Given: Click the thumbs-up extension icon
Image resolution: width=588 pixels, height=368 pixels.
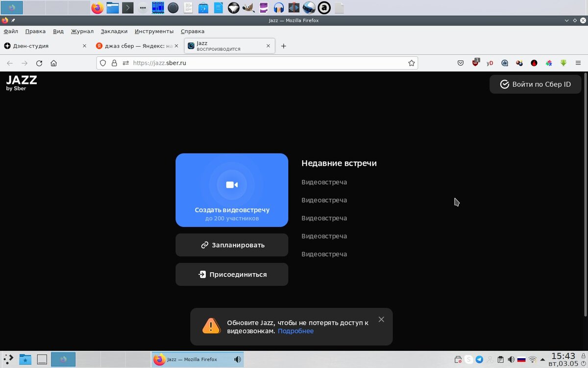Looking at the screenshot, I should (x=505, y=63).
